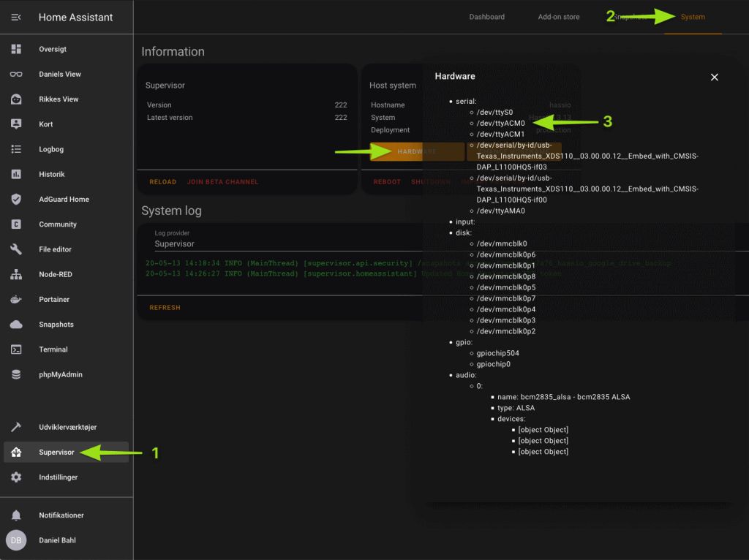This screenshot has width=749, height=560.
Task: Click the /dev/mmcblk0p1 disk entry
Action: pyautogui.click(x=506, y=266)
